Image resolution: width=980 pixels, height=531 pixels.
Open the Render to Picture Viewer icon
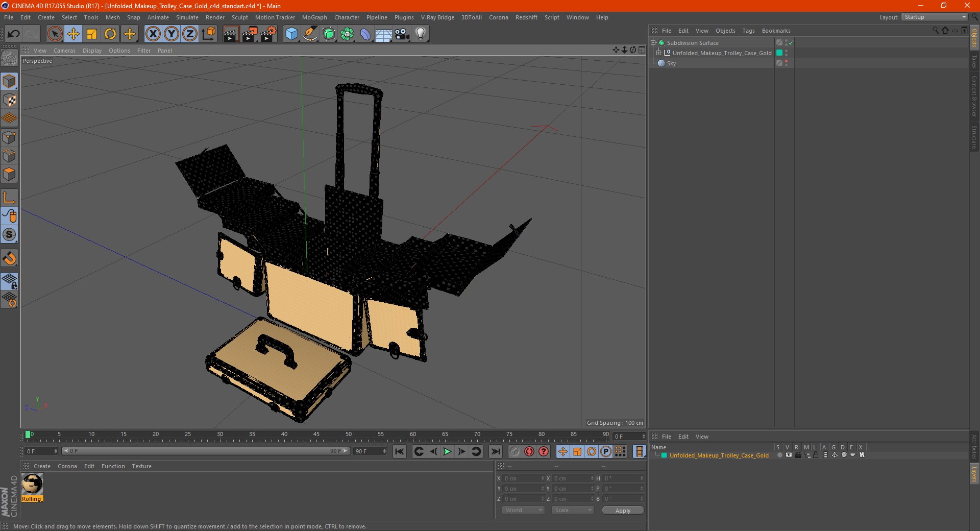(x=250, y=34)
